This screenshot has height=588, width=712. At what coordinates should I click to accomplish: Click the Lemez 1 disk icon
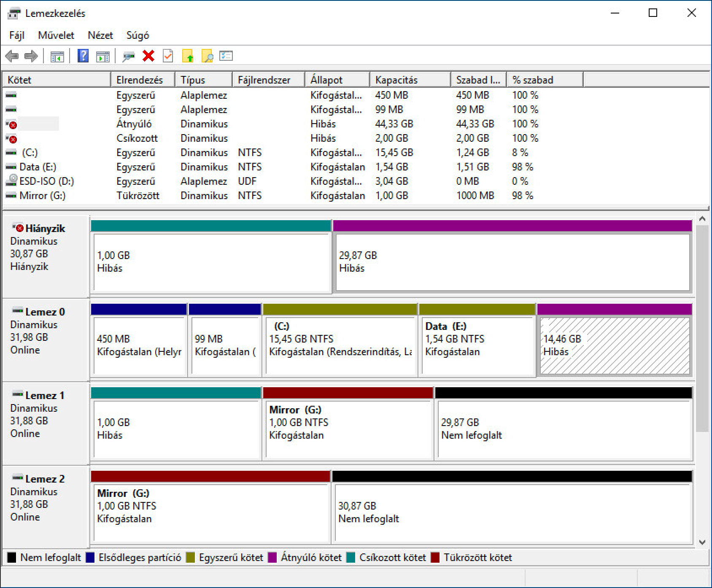click(x=18, y=394)
